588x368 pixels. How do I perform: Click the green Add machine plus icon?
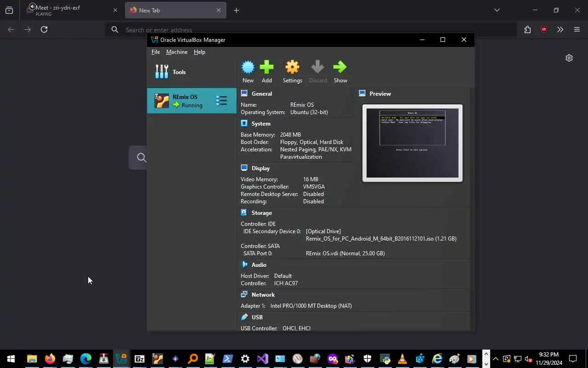[266, 67]
